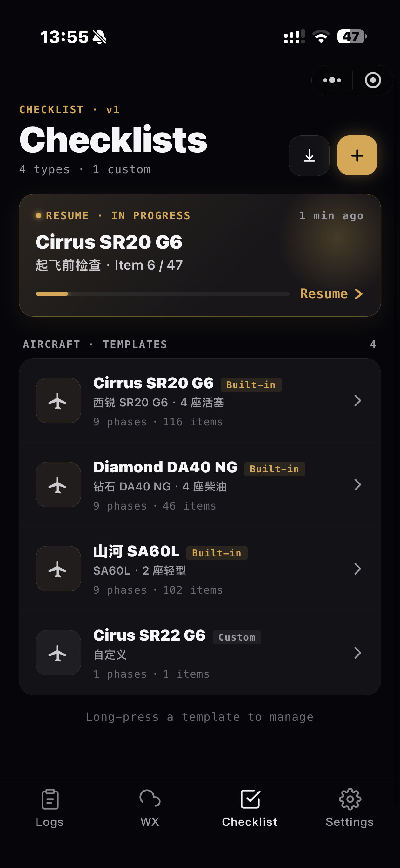
Task: Switch to the WX weather tab
Action: coord(150,808)
